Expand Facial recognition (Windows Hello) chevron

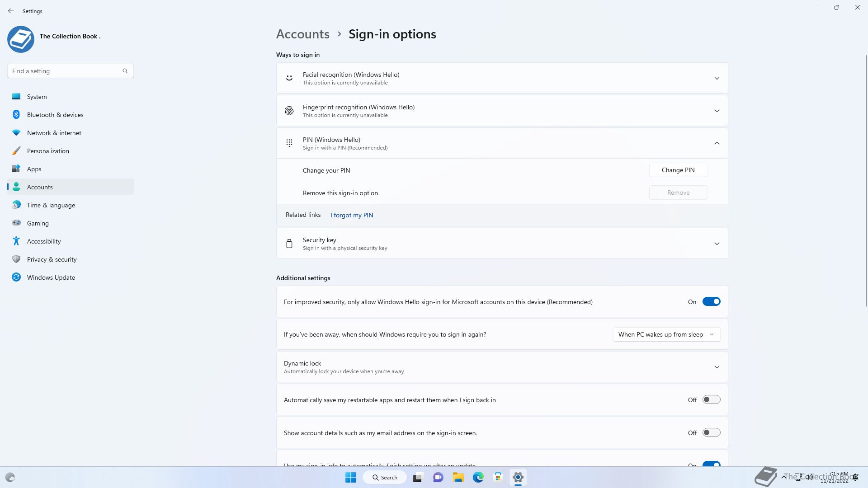coord(717,78)
